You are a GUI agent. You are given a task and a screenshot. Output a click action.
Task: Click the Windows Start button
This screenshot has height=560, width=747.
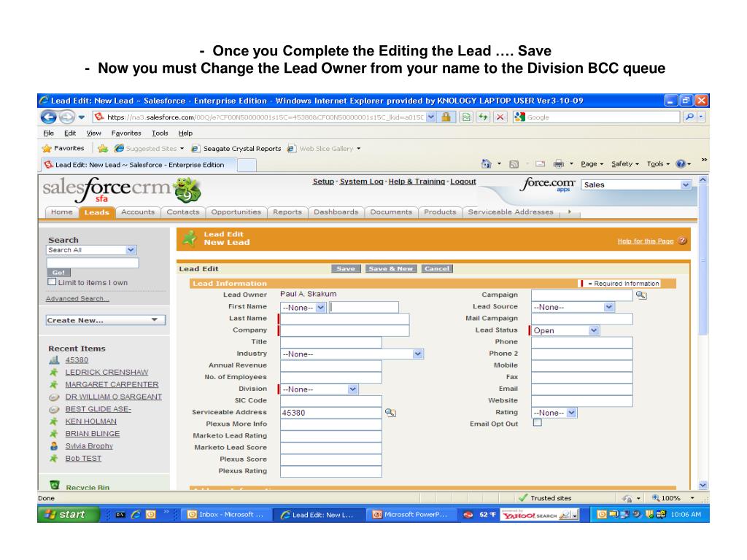pos(67,515)
